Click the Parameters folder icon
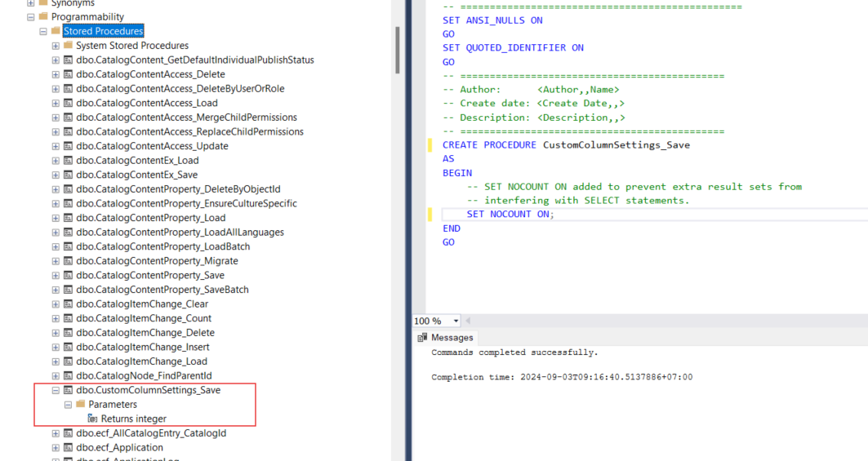 pyautogui.click(x=81, y=405)
